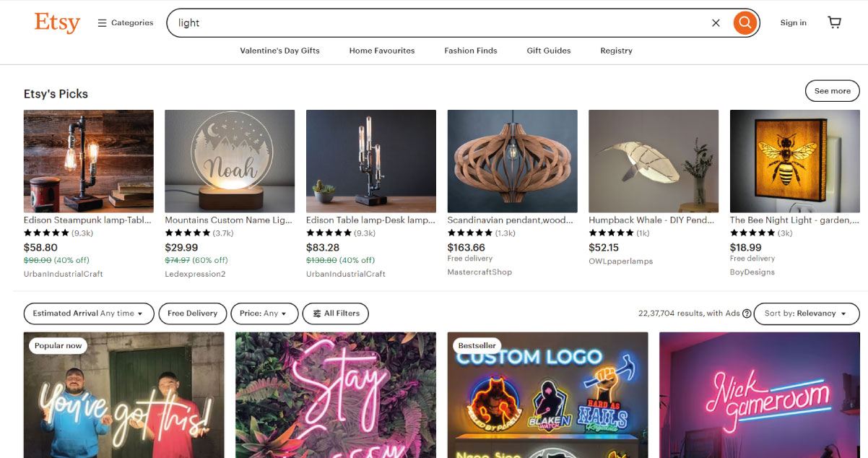This screenshot has height=458, width=868.
Task: Click See more for Etsy's Picks
Action: 832,91
